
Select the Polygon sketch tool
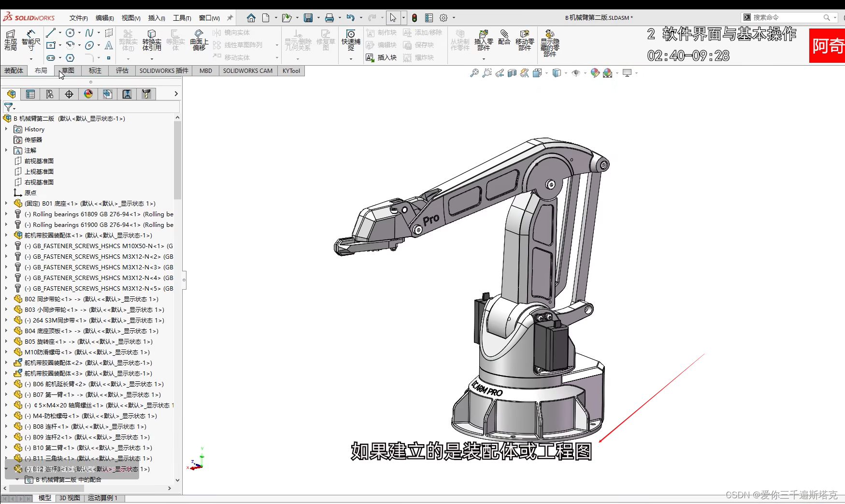[70, 58]
